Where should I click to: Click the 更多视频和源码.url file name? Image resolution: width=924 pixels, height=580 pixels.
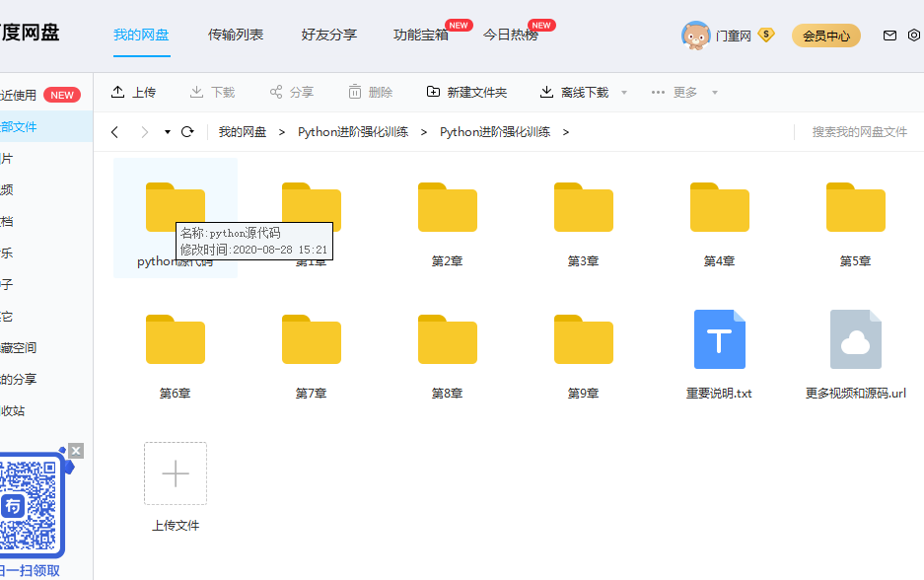coord(856,394)
